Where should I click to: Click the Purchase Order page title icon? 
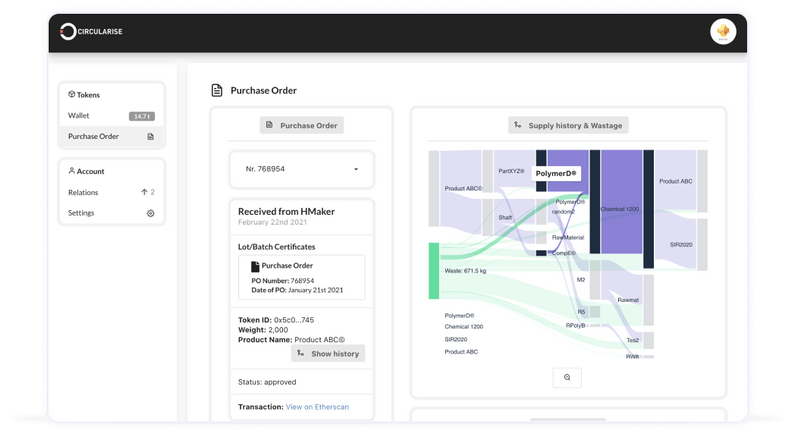217,90
